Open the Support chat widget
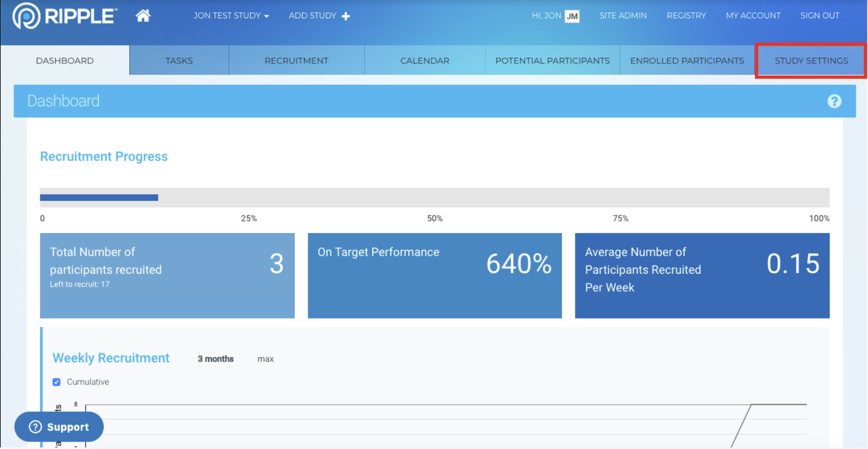Screen dimensions: 868x449 point(59,427)
